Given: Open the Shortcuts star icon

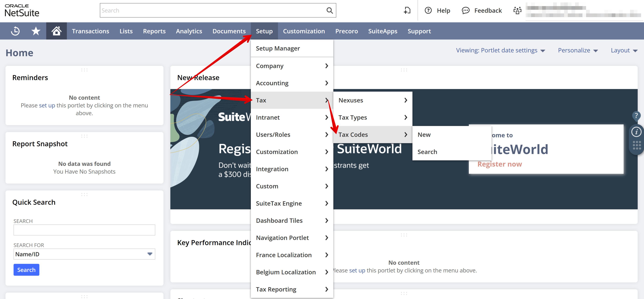Looking at the screenshot, I should 36,31.
